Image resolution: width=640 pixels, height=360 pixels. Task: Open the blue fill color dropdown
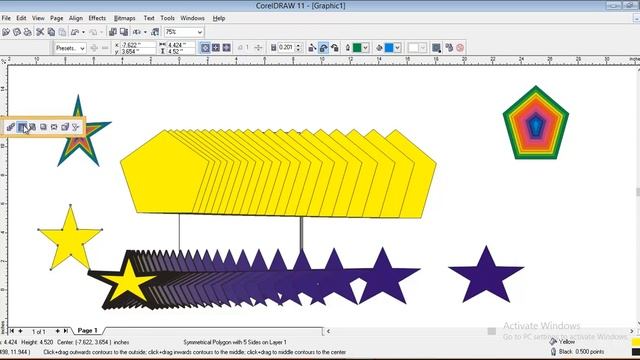(397, 48)
